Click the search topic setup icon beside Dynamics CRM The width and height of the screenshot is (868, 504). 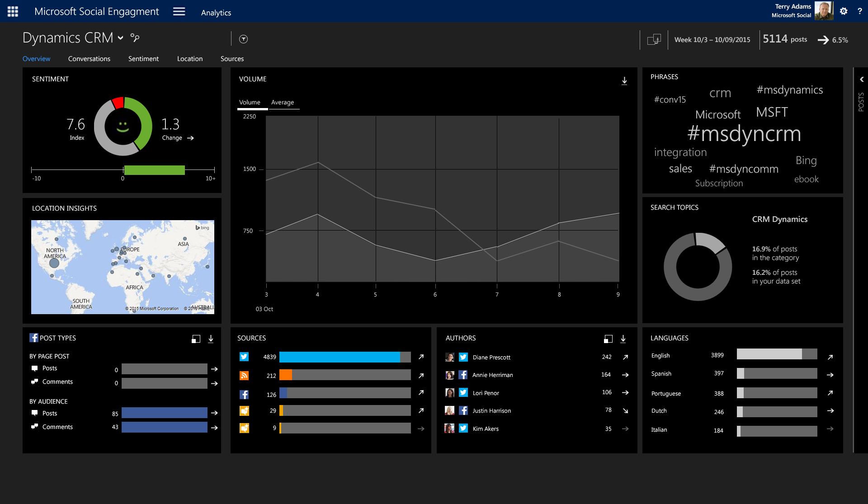[x=135, y=38]
